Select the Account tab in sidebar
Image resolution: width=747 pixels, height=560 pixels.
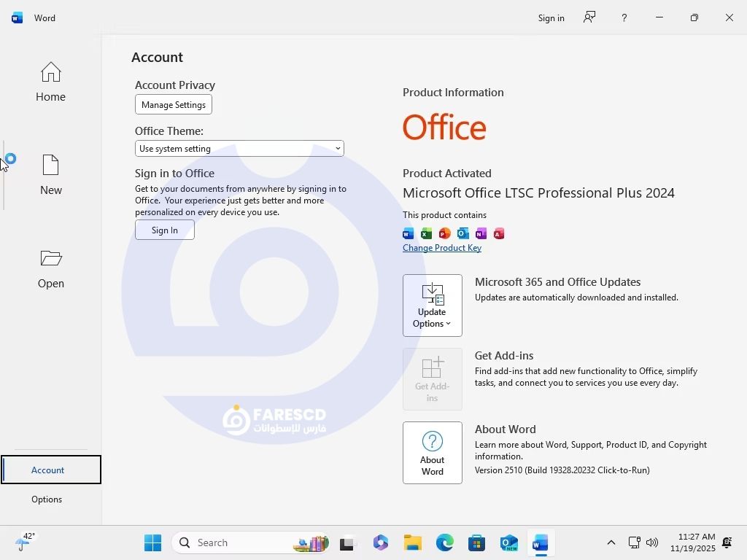click(48, 470)
